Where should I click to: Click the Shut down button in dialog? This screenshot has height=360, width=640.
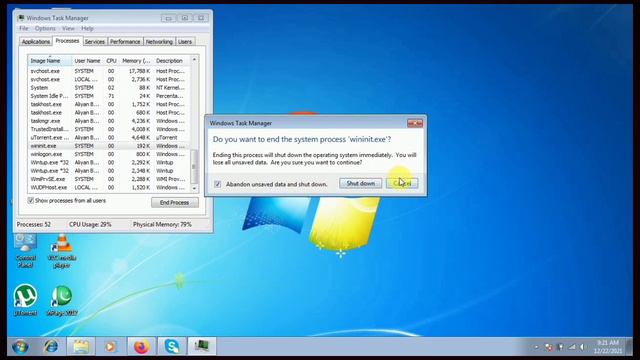[x=360, y=183]
